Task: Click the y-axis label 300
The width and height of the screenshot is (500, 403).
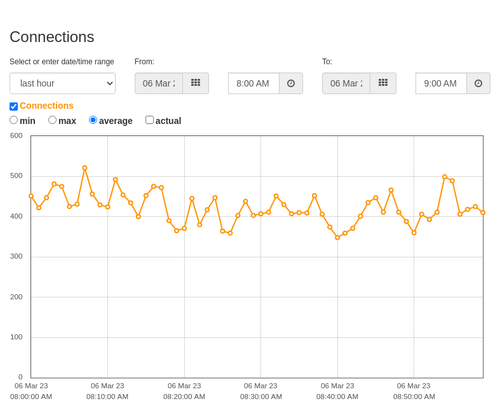Action: [16, 257]
